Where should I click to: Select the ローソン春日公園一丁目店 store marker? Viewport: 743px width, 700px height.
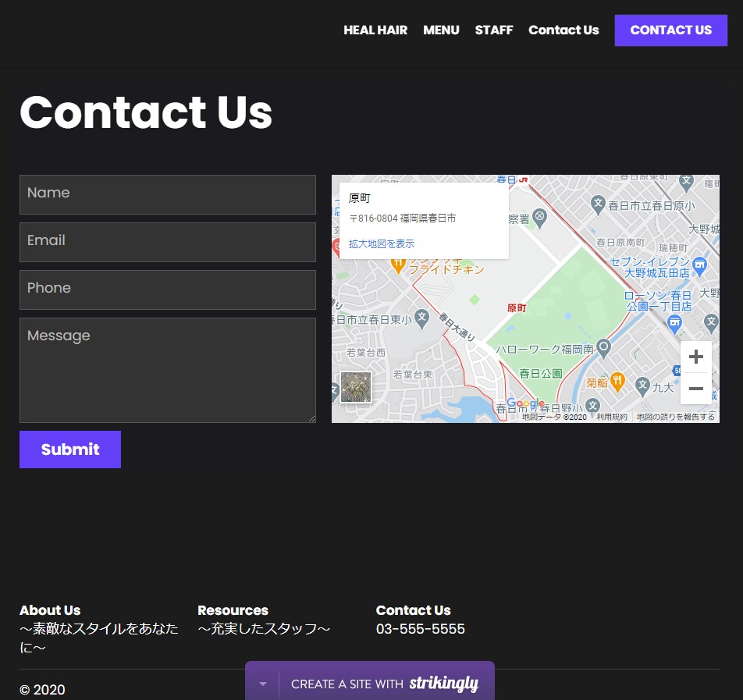[674, 324]
